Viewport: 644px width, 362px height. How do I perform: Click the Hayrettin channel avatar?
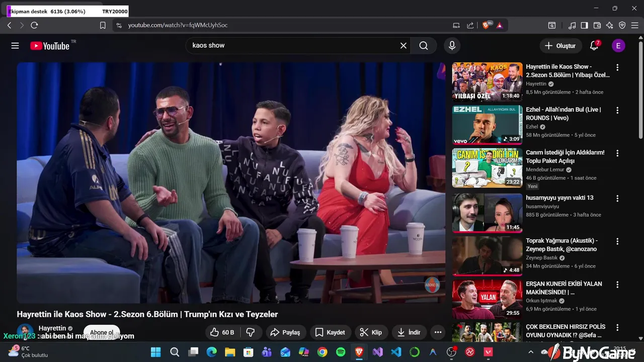click(25, 332)
